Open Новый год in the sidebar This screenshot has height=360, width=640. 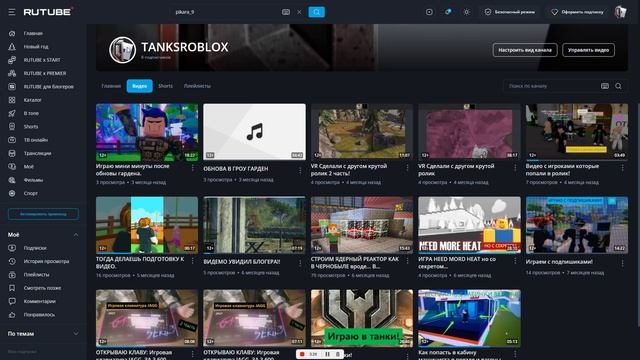click(36, 47)
